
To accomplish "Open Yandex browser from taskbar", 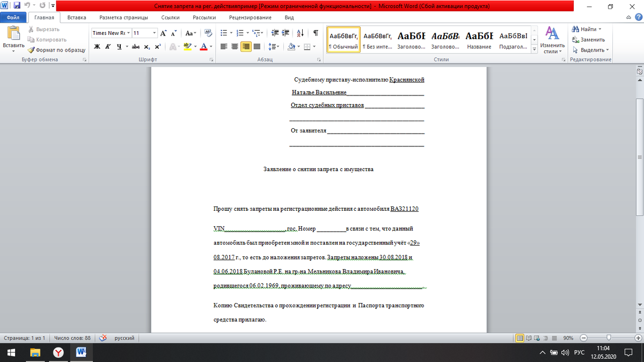I will click(58, 352).
